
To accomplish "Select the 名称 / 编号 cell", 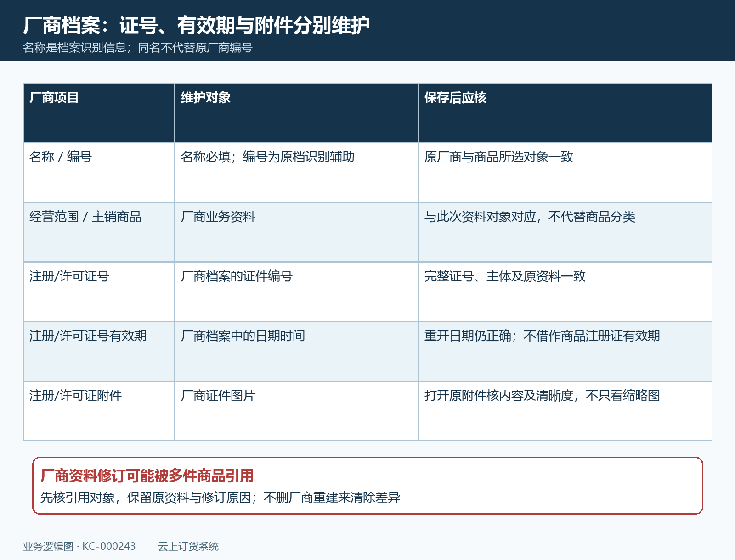I will (99, 173).
